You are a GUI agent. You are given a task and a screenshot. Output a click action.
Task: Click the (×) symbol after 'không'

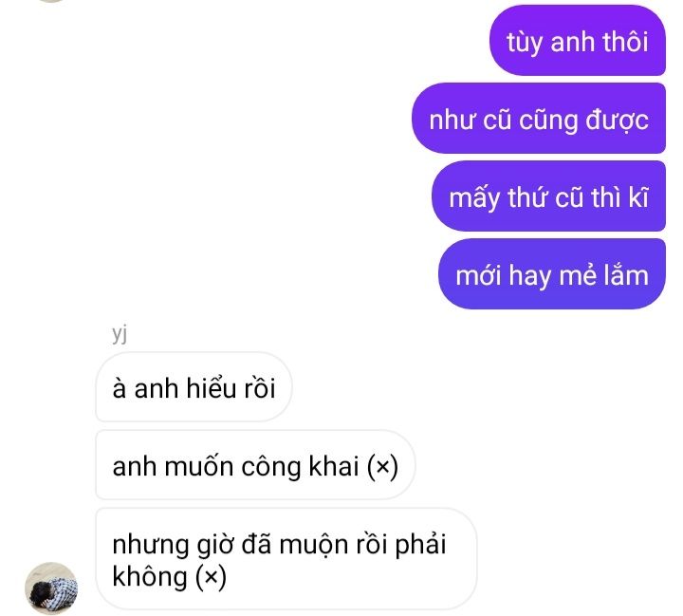(x=211, y=577)
